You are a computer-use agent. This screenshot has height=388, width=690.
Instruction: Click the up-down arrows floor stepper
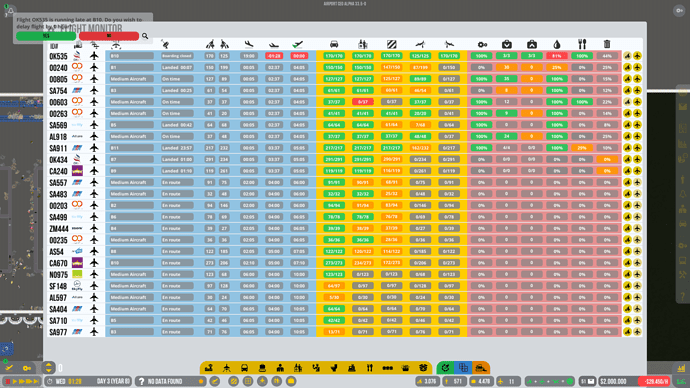coord(48,367)
